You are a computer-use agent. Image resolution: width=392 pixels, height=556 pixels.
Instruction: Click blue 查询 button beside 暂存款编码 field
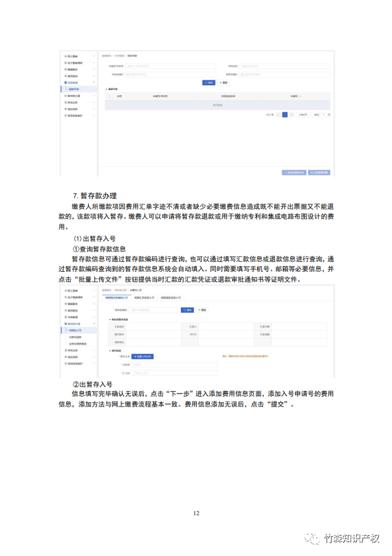pos(188,310)
